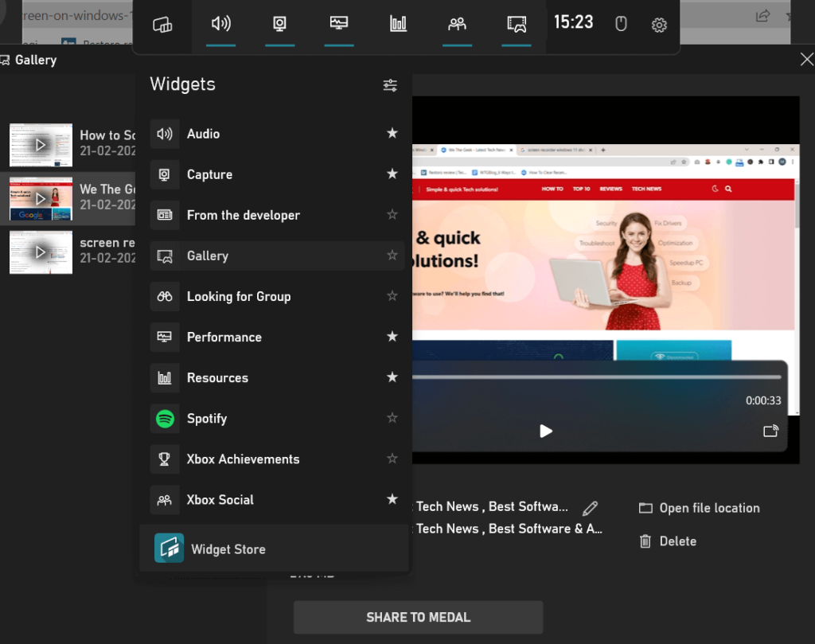The image size is (815, 644).
Task: Cast or pop out video icon
Action: click(x=770, y=431)
